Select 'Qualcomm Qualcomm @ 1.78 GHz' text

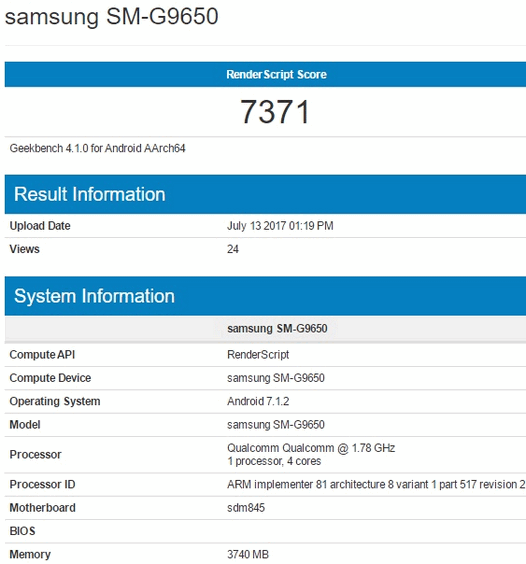pyautogui.click(x=311, y=448)
